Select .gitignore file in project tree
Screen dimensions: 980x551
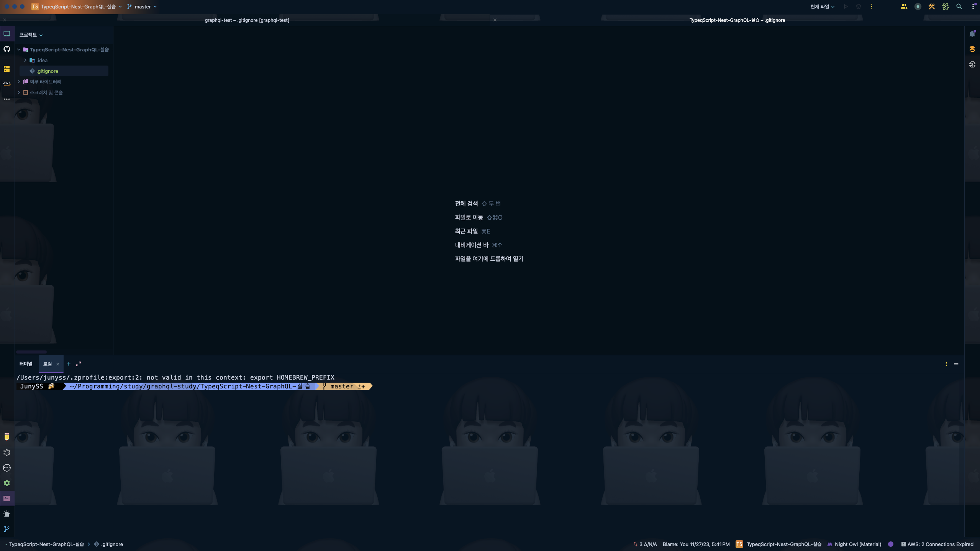tap(48, 71)
